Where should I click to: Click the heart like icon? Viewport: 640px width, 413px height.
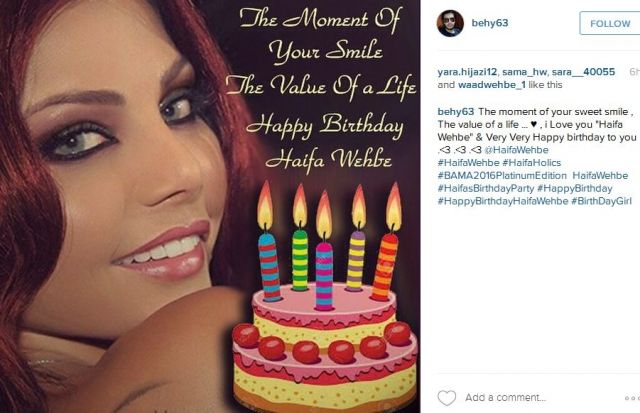(447, 397)
